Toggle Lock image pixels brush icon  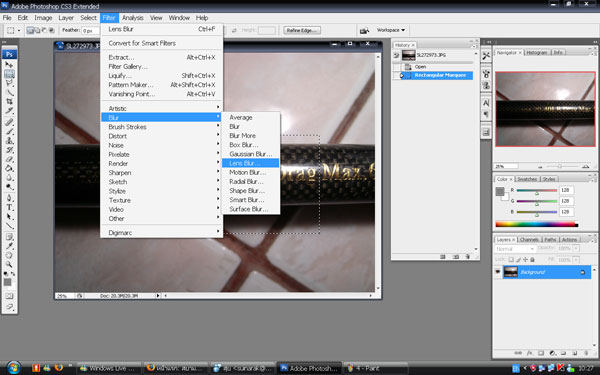coord(518,259)
